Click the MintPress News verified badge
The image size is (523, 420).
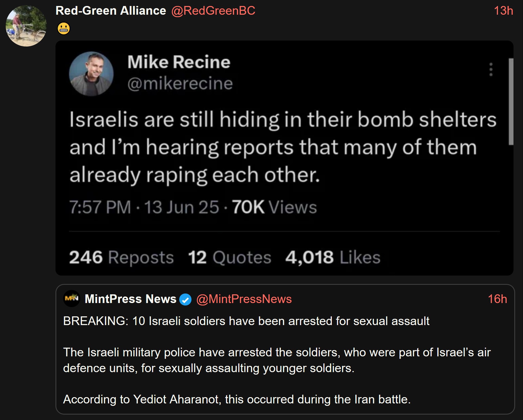[x=185, y=299]
